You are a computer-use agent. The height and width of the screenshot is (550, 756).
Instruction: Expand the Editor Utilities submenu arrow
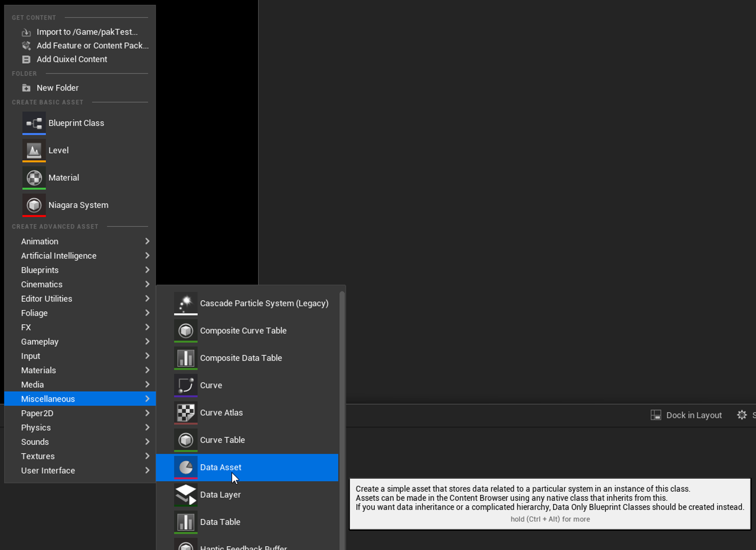[x=147, y=298]
